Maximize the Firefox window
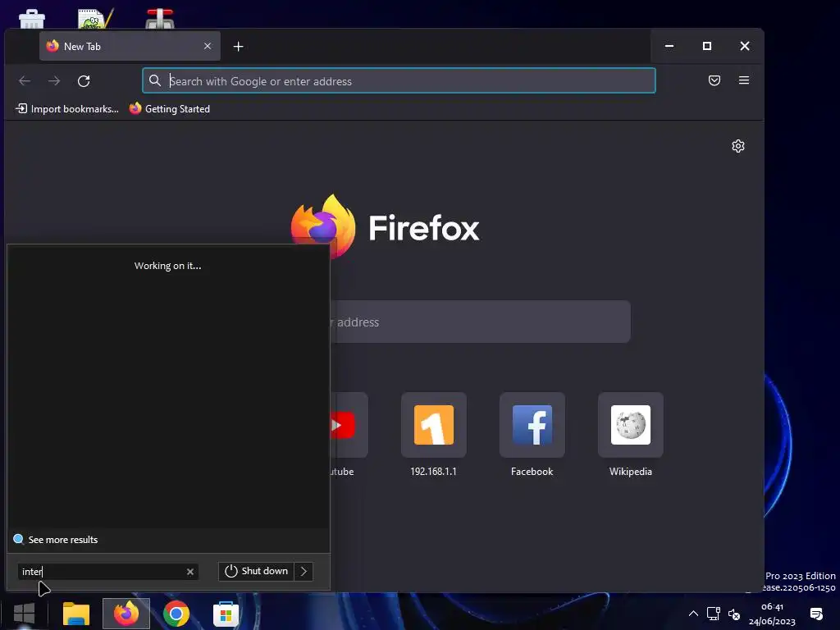The image size is (840, 630). tap(707, 46)
